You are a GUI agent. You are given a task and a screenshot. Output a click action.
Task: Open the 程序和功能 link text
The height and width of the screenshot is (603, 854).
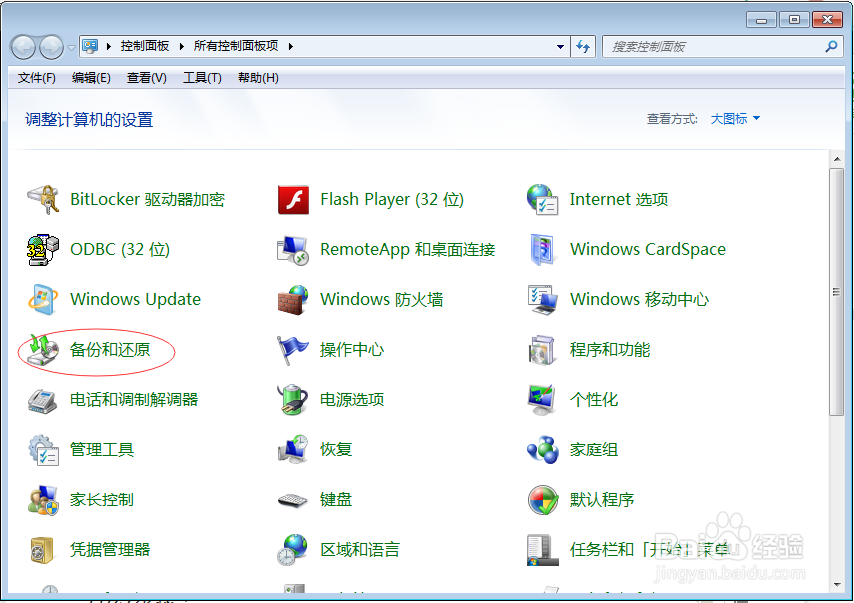click(x=610, y=350)
